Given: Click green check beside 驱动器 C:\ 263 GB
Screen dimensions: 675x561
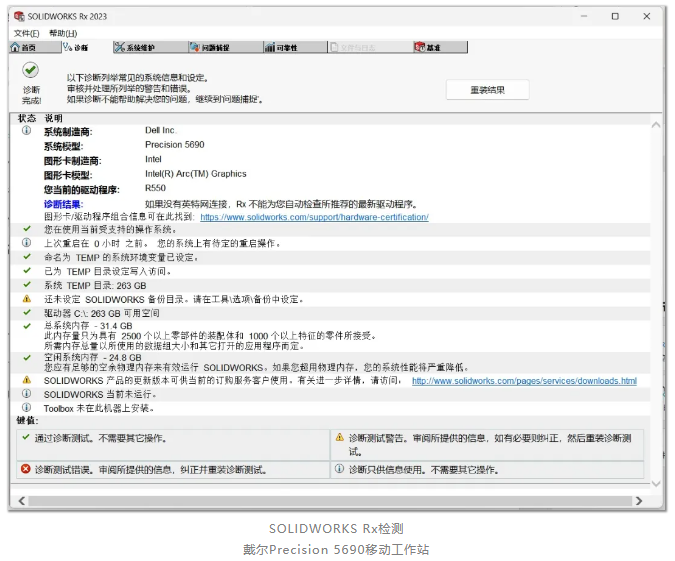Looking at the screenshot, I should tap(27, 312).
